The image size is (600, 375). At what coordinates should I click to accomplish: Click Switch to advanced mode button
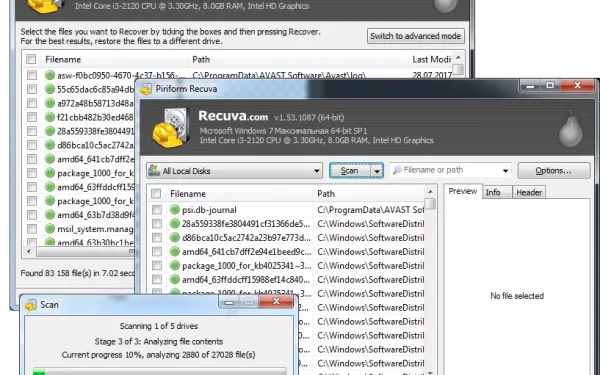[416, 36]
